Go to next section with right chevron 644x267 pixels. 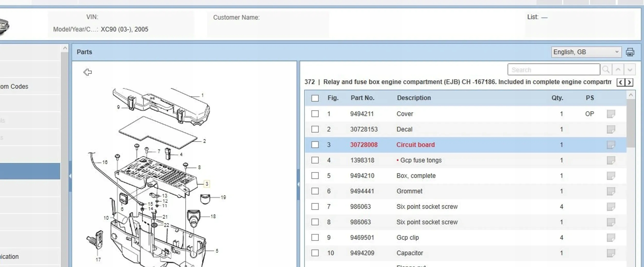click(629, 82)
